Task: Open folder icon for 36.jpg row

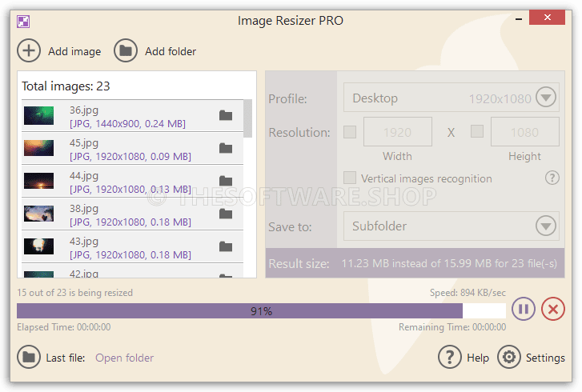Action: [x=226, y=115]
